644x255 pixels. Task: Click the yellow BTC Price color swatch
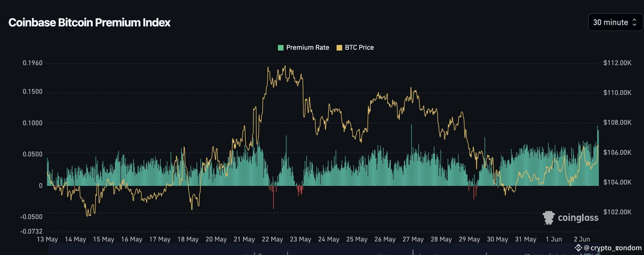339,48
